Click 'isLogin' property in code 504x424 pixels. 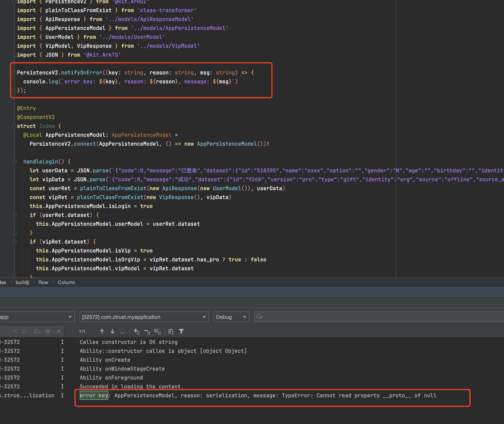click(x=119, y=206)
